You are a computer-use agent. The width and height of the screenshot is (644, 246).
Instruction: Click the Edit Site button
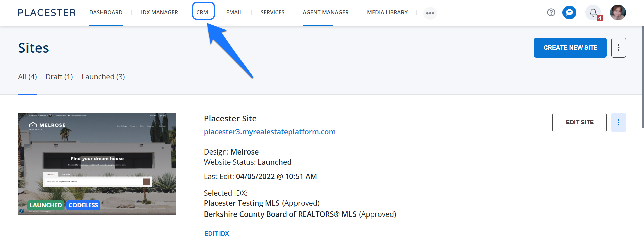pyautogui.click(x=580, y=122)
